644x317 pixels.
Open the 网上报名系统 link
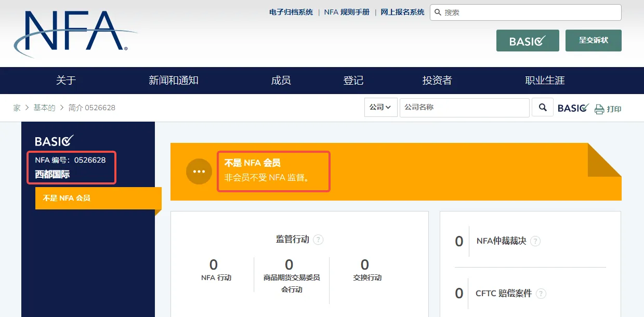(402, 12)
